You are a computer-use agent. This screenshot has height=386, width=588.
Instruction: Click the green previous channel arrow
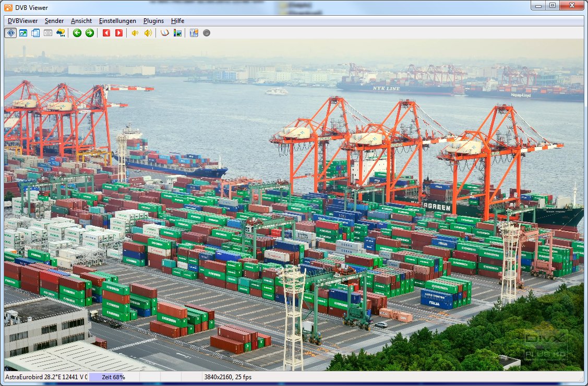77,33
